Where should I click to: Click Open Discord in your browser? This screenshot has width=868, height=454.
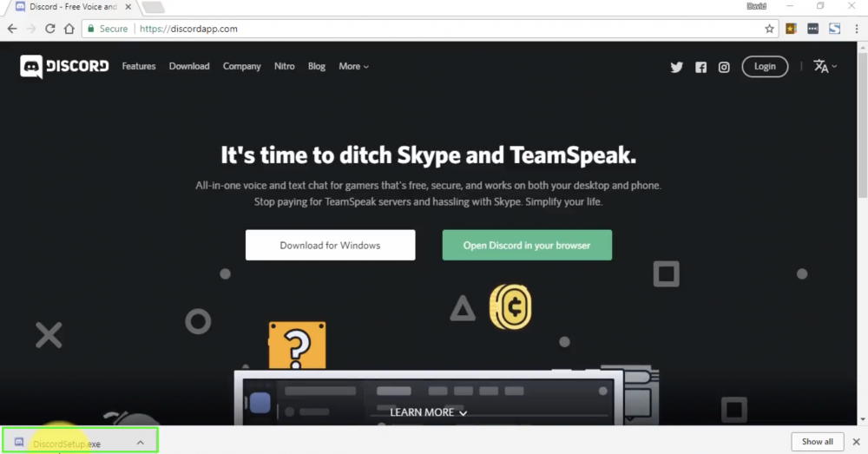pyautogui.click(x=527, y=246)
